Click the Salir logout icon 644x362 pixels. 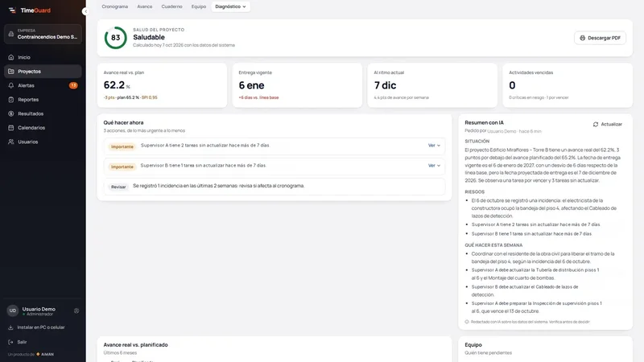point(10,342)
